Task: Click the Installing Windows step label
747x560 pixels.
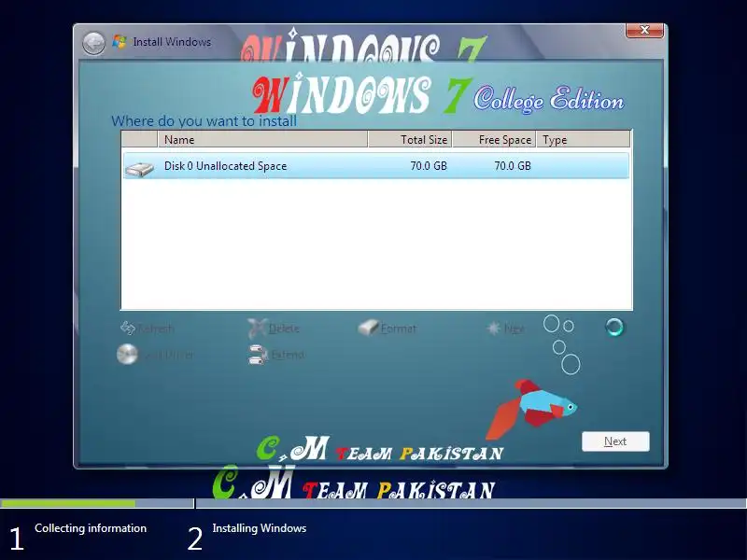Action: pyautogui.click(x=260, y=528)
